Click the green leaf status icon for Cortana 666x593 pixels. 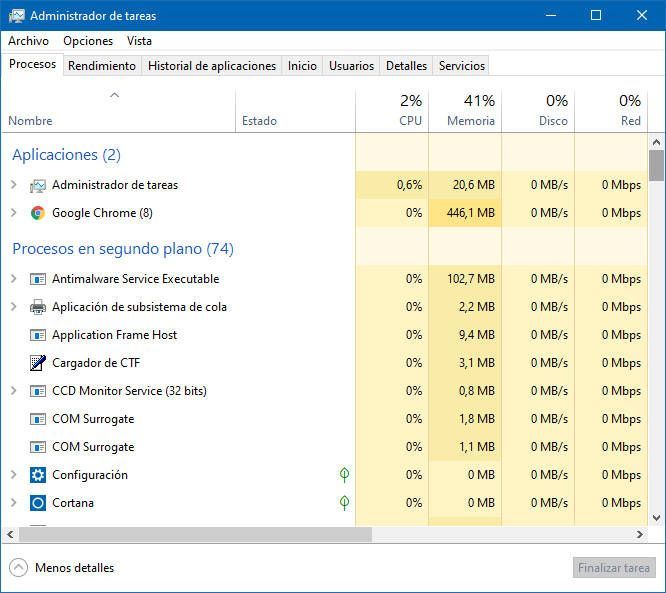point(344,503)
